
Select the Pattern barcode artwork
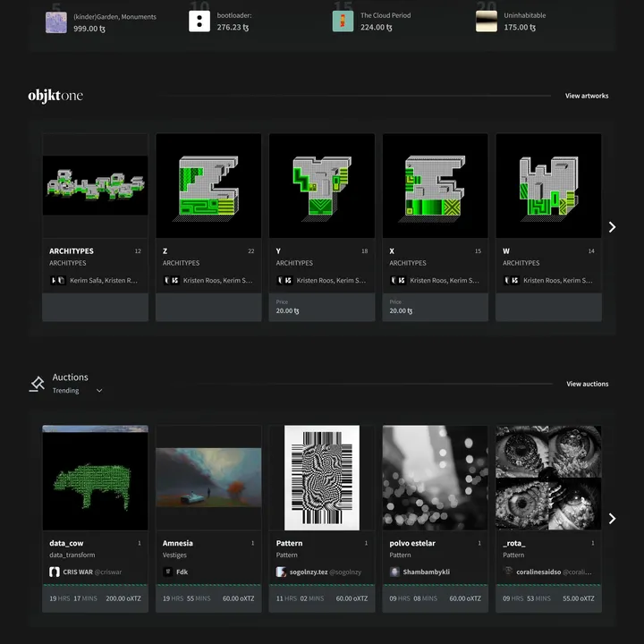(322, 478)
